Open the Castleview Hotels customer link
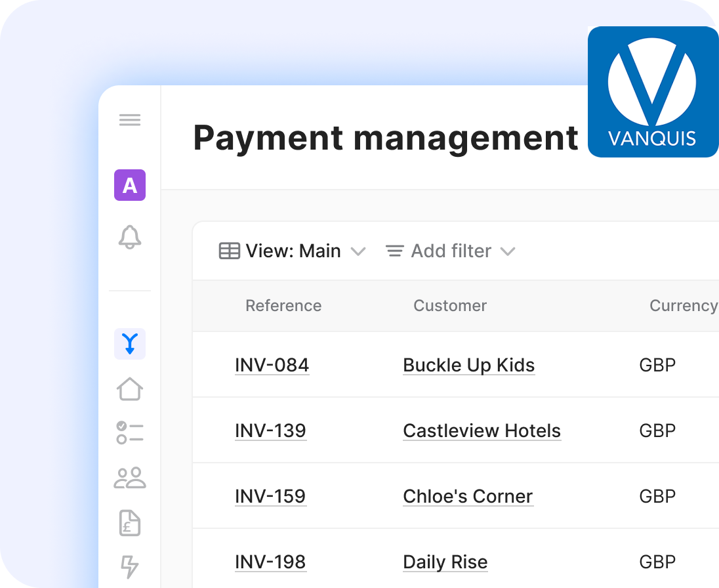Viewport: 719px width, 588px height. point(482,430)
